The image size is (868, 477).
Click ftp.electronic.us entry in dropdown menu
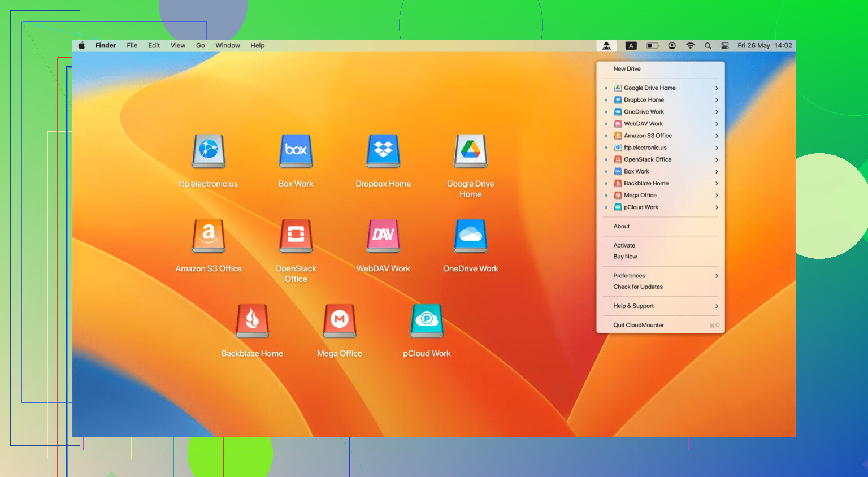661,148
